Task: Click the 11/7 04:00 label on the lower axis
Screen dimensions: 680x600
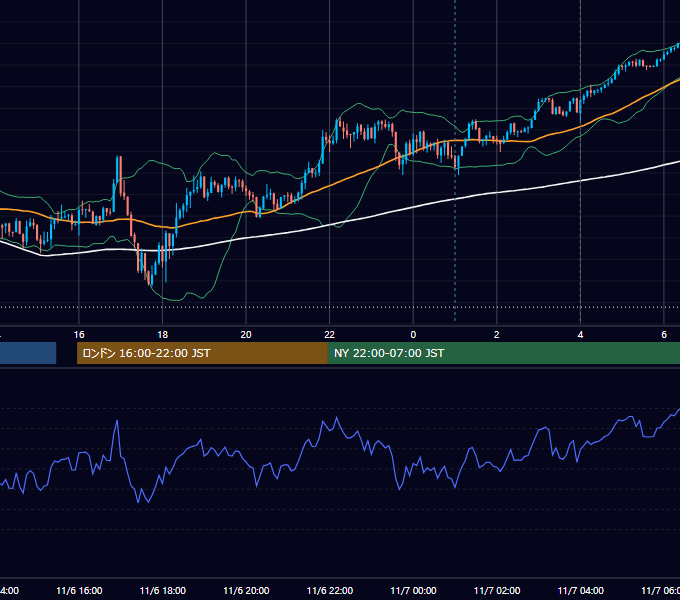Action: [581, 590]
